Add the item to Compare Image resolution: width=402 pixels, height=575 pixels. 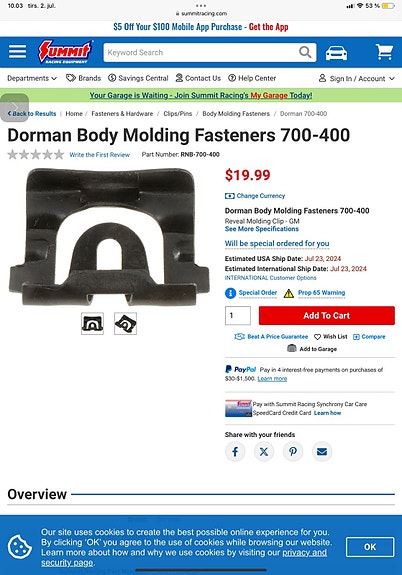(369, 337)
